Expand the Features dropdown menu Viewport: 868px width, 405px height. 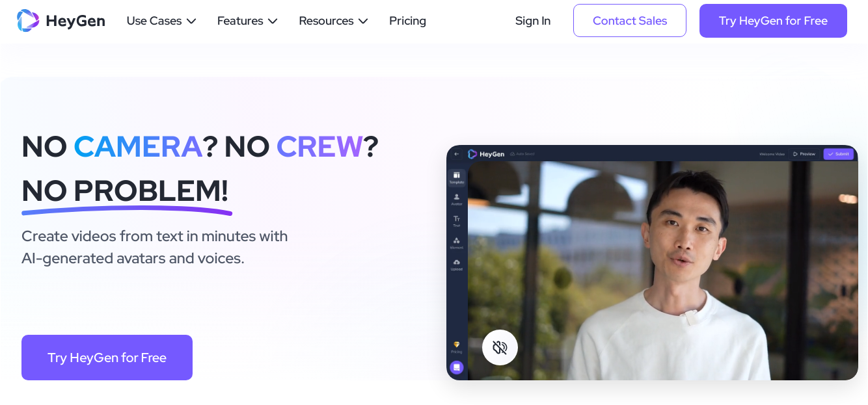(247, 21)
